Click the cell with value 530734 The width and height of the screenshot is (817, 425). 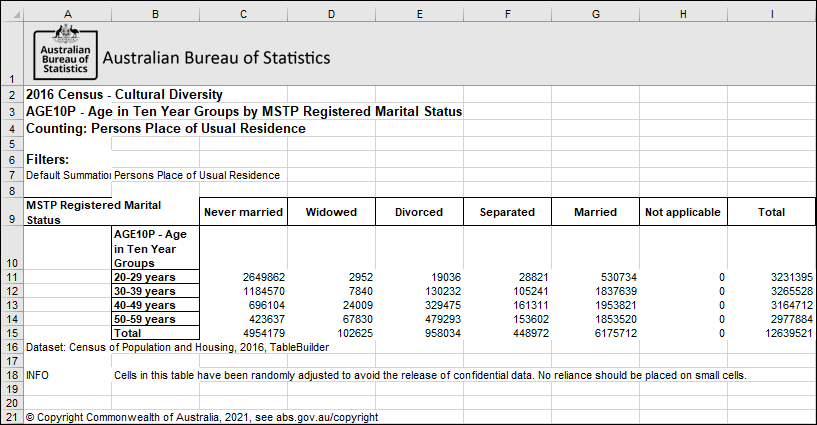point(596,277)
